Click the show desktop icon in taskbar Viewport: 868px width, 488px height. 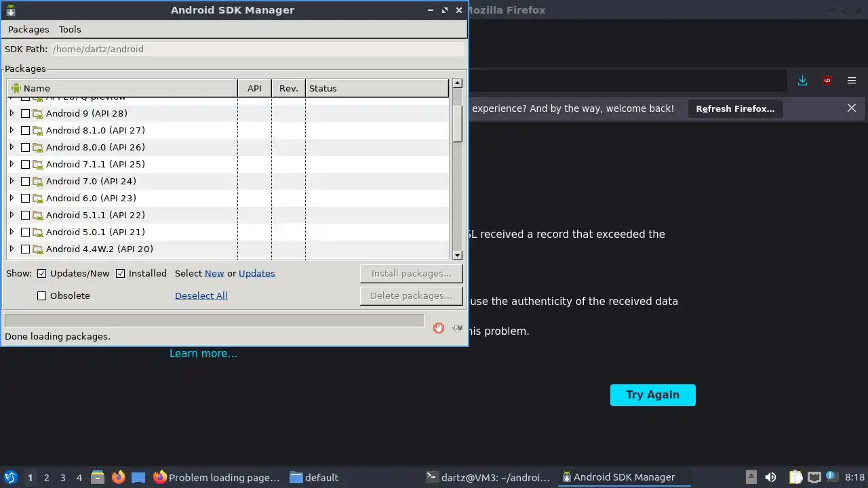click(138, 477)
